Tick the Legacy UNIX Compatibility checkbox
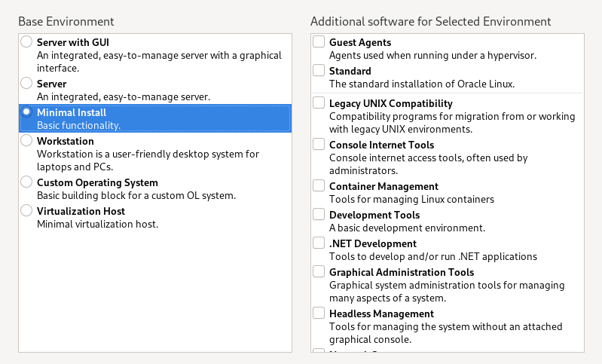Viewport: 602px width, 364px height. [319, 102]
